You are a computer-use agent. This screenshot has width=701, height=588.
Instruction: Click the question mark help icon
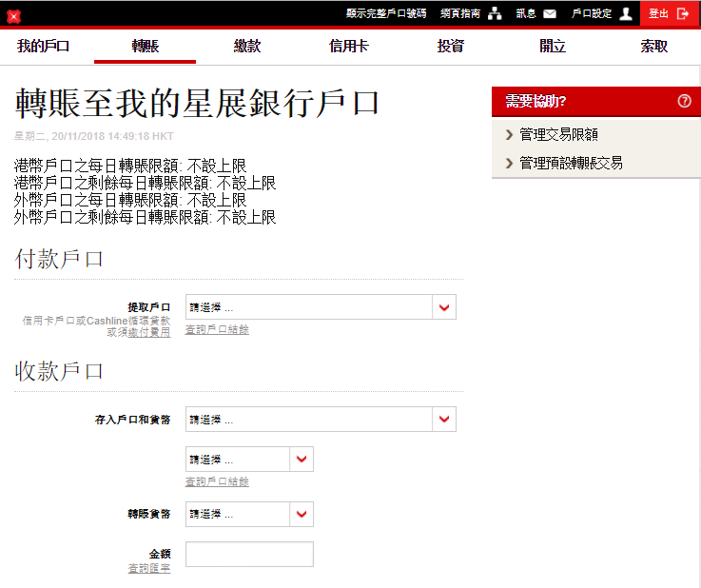[x=684, y=102]
